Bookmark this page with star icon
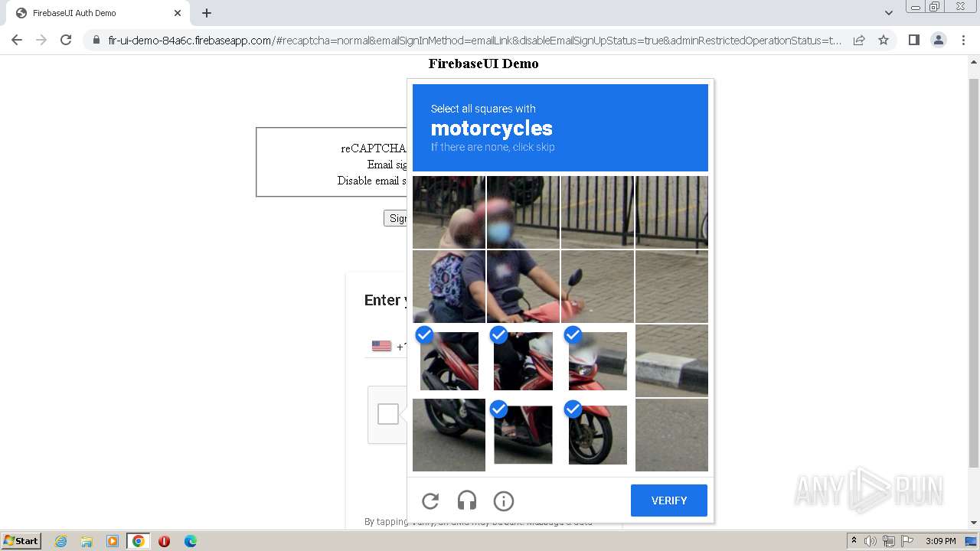Image resolution: width=980 pixels, height=551 pixels. click(884, 40)
